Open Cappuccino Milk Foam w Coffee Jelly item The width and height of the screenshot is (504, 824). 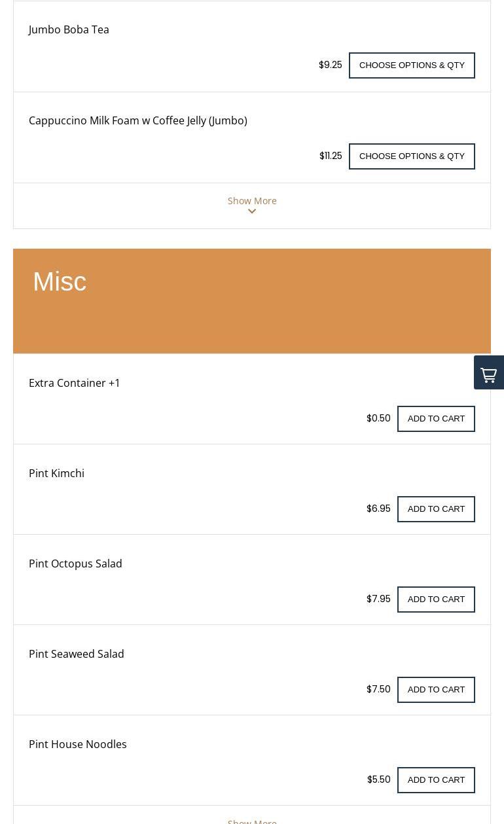[137, 120]
